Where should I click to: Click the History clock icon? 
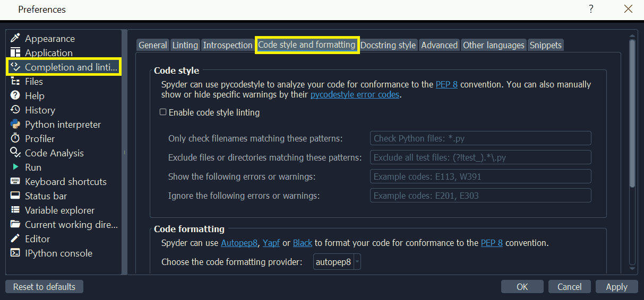click(x=15, y=110)
